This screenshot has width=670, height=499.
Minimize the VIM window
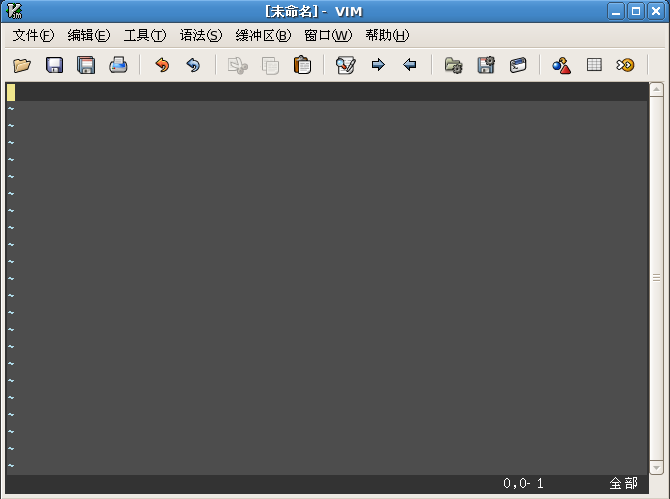click(x=616, y=12)
